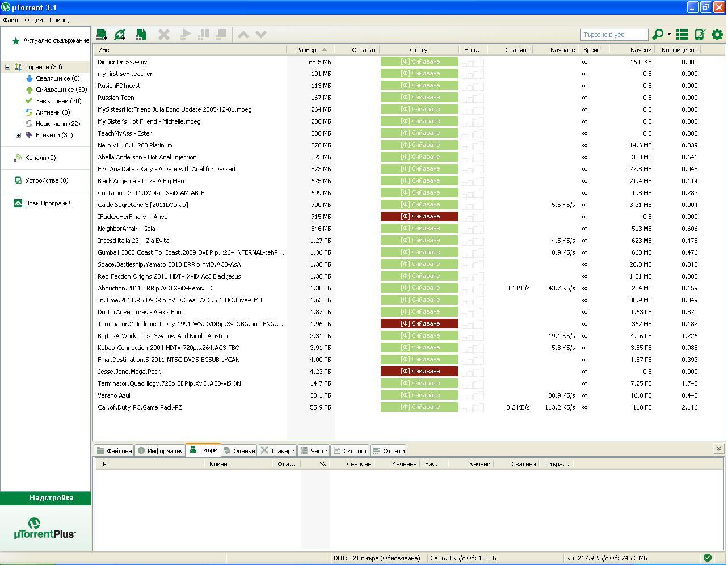
Task: Switch to the Части tab
Action: coord(314,451)
